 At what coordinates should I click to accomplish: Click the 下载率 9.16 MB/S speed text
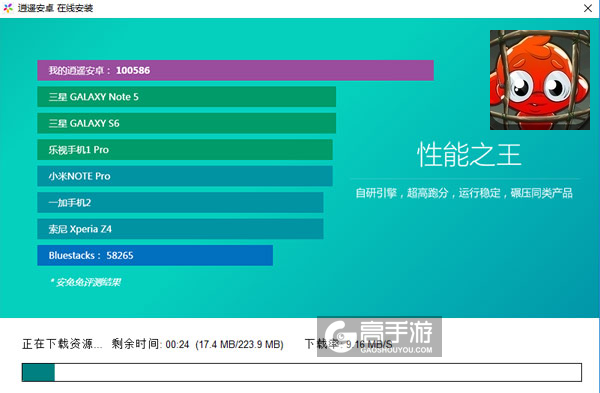[348, 344]
